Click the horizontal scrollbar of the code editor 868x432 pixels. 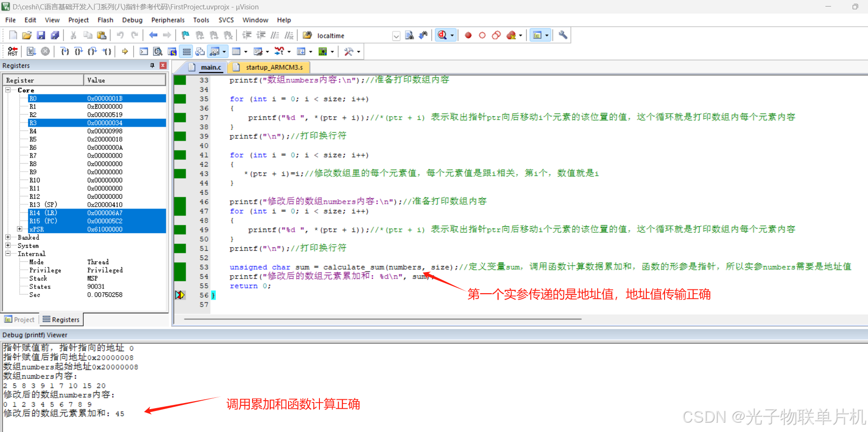[383, 319]
